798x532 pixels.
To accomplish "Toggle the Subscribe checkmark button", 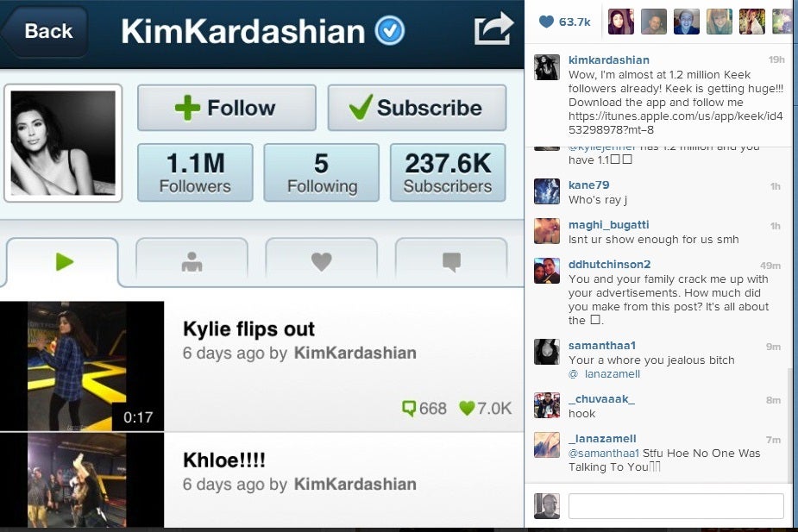I will 417,108.
